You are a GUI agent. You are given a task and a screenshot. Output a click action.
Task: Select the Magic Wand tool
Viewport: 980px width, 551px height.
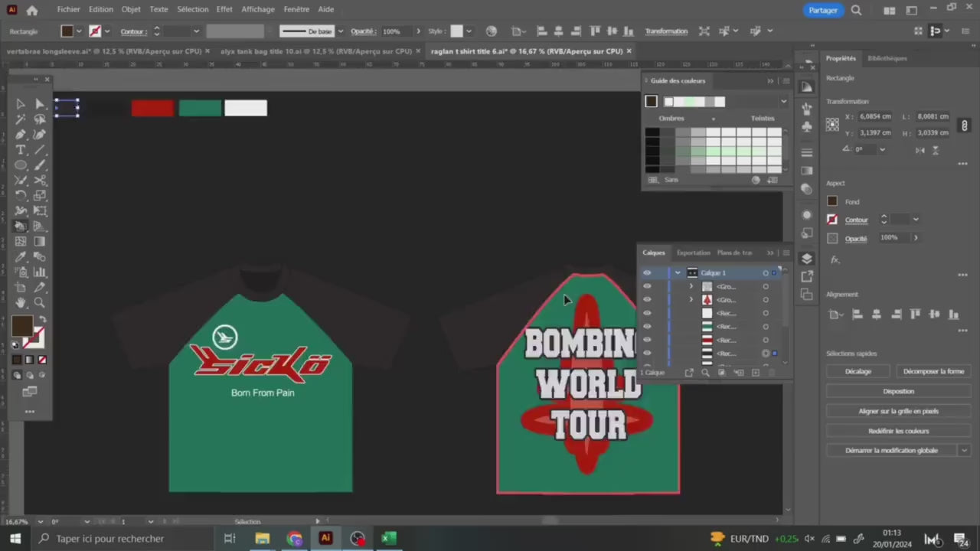(21, 119)
